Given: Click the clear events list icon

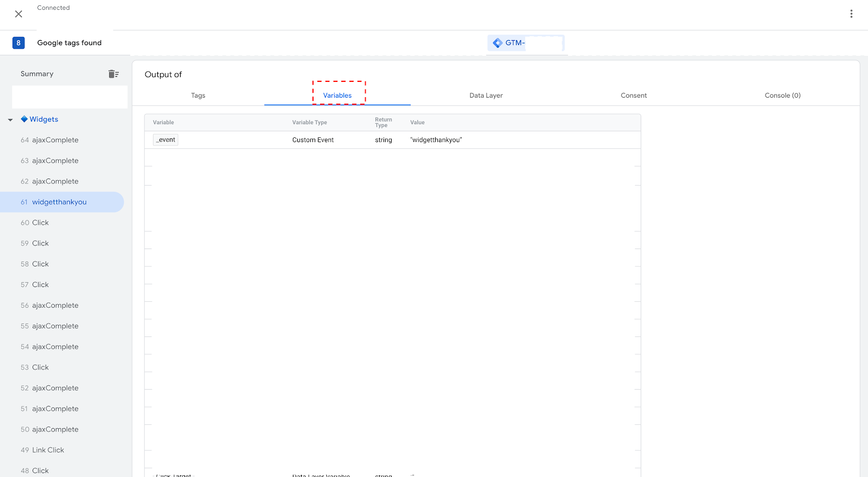Looking at the screenshot, I should pos(113,74).
